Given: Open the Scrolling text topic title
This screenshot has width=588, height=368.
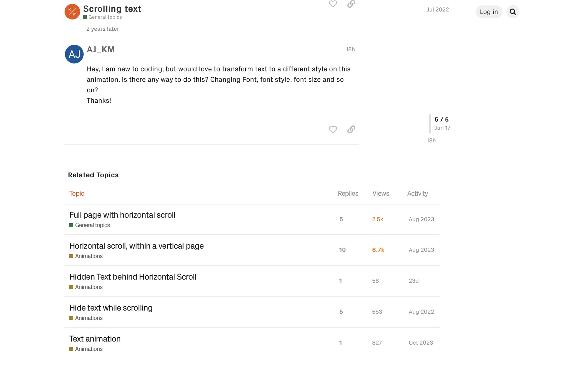Looking at the screenshot, I should click(x=112, y=9).
